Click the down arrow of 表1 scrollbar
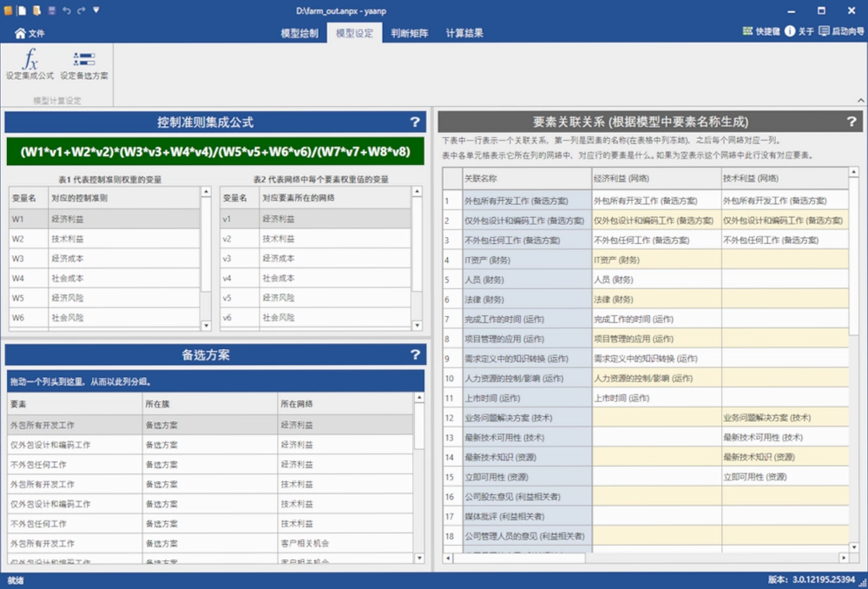The height and width of the screenshot is (589, 868). coord(206,326)
